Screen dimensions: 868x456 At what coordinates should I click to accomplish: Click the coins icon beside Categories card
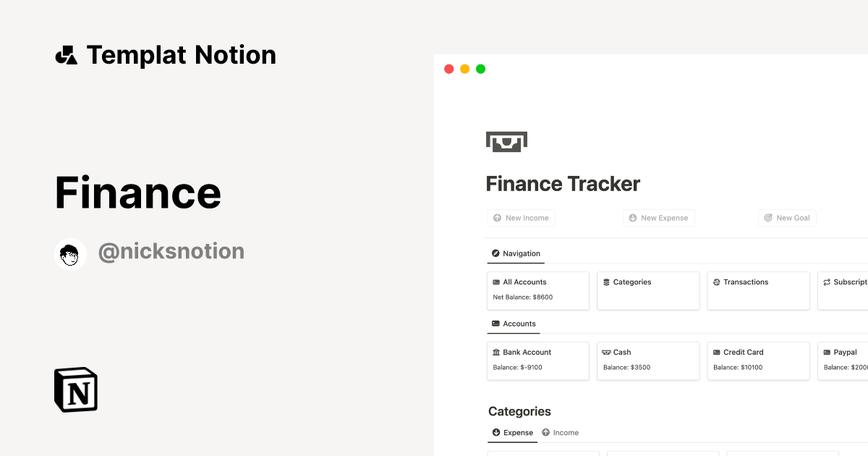pos(606,282)
